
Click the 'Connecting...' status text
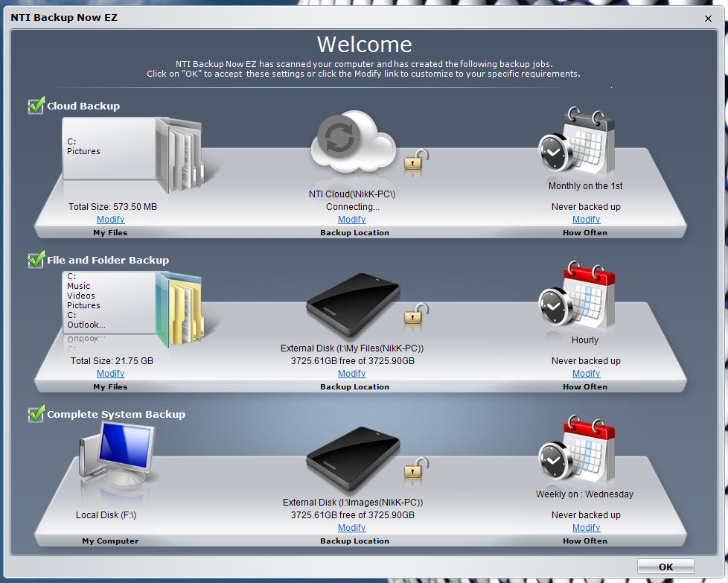coord(352,207)
